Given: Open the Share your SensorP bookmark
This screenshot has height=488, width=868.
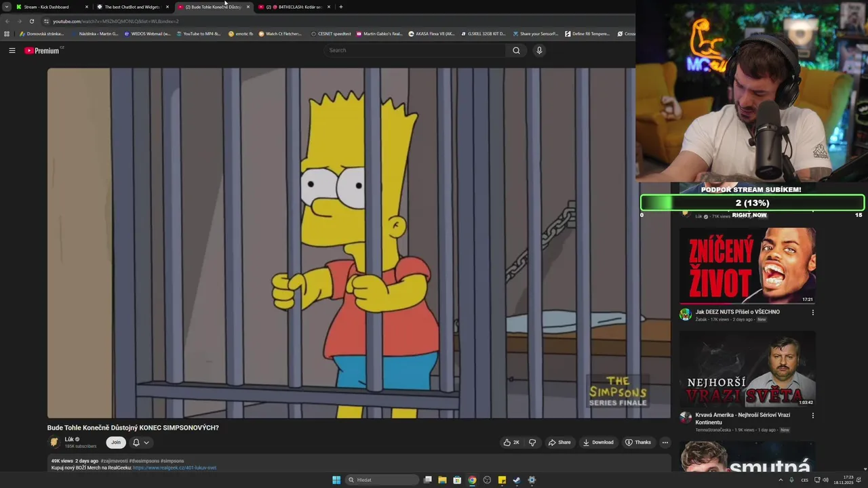Looking at the screenshot, I should 535,33.
